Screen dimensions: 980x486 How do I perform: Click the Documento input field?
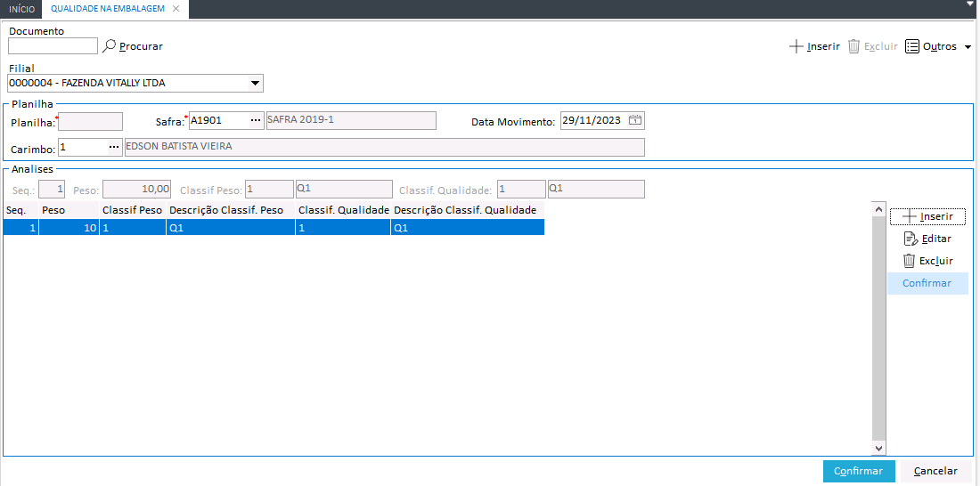click(53, 45)
